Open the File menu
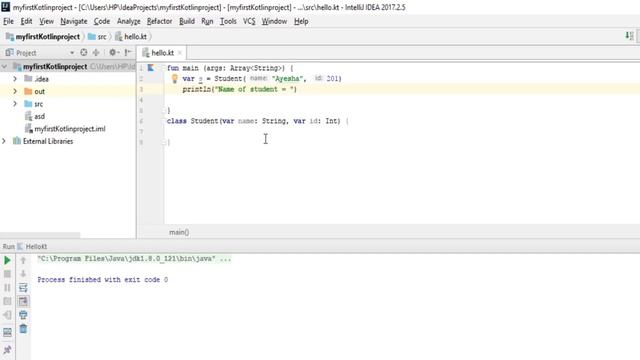640x360 pixels. [9, 21]
